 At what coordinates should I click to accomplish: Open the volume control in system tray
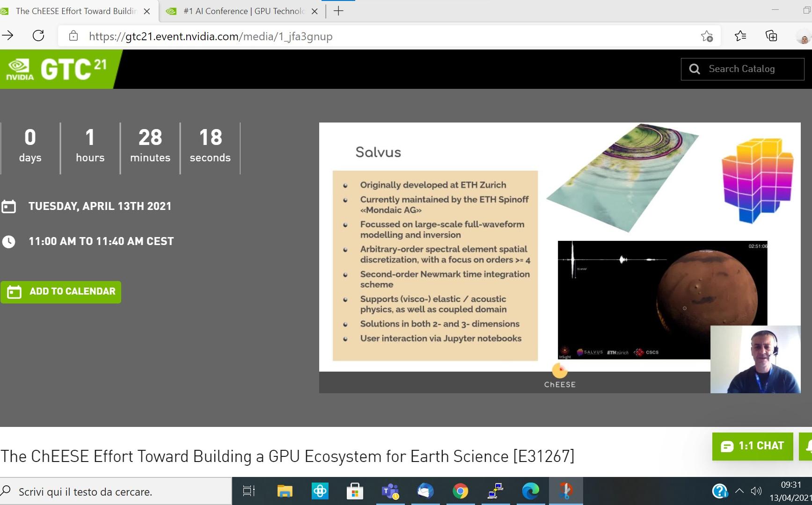756,491
